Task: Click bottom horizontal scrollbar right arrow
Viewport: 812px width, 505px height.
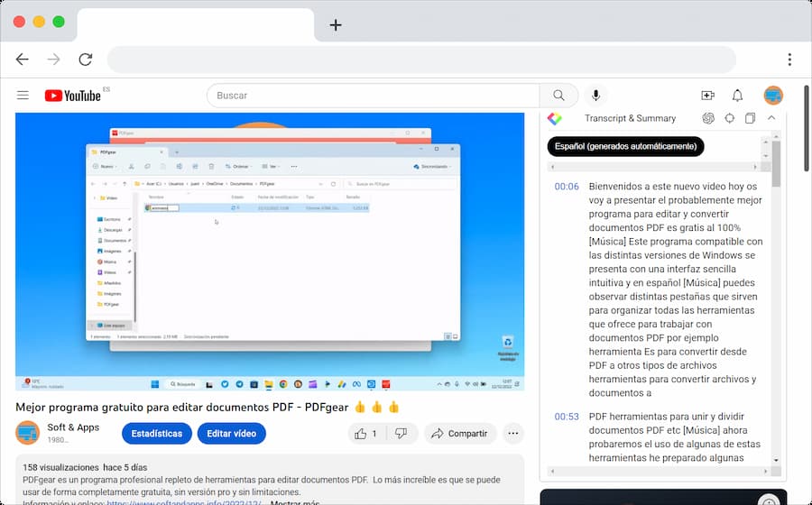Action: (x=765, y=472)
